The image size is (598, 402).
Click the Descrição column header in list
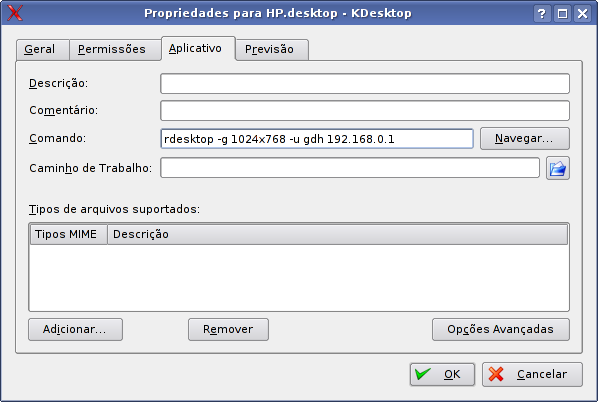point(338,234)
